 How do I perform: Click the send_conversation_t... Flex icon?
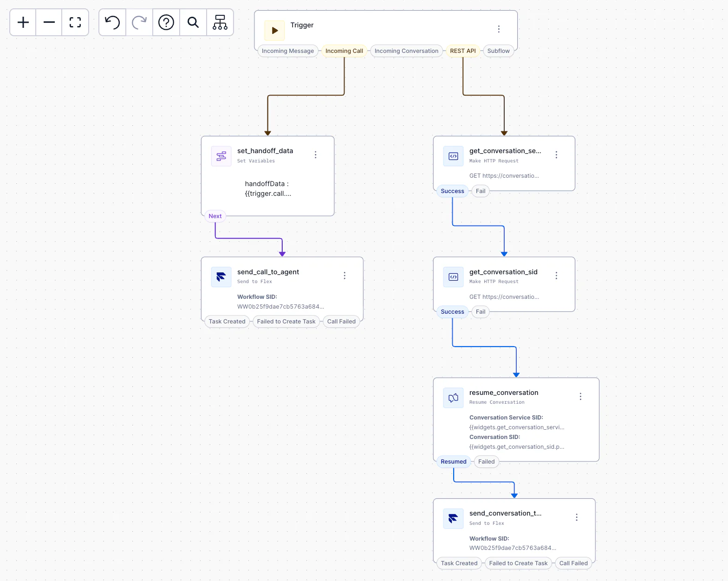pos(454,518)
